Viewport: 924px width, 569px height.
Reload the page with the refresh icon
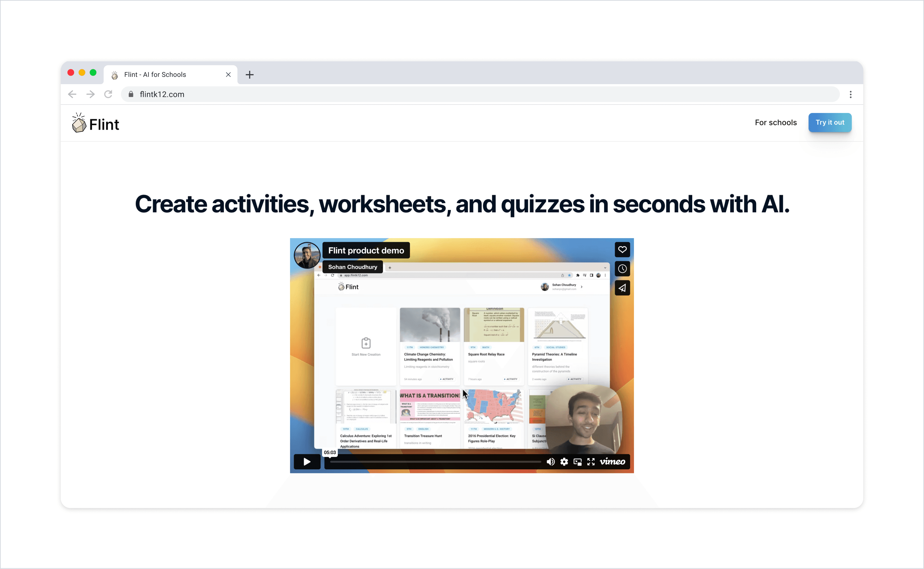pos(108,94)
